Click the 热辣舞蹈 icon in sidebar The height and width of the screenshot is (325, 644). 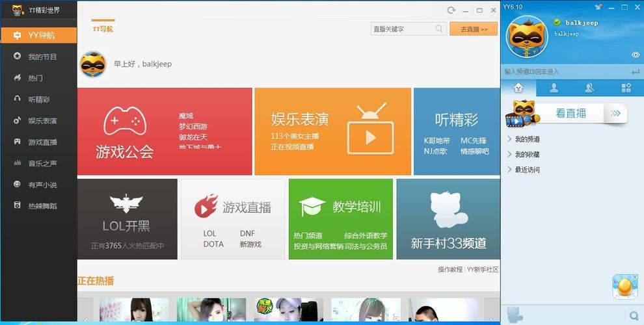pos(18,205)
